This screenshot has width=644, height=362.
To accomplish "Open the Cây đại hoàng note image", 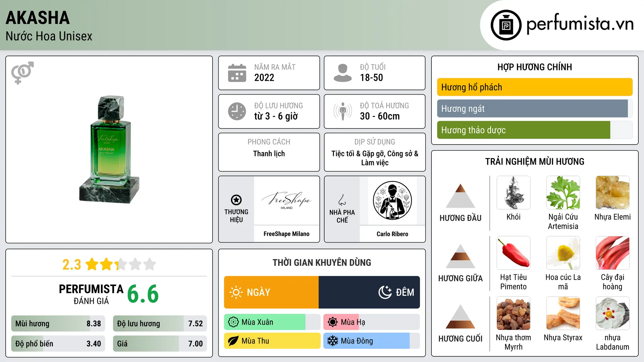I will click(613, 253).
